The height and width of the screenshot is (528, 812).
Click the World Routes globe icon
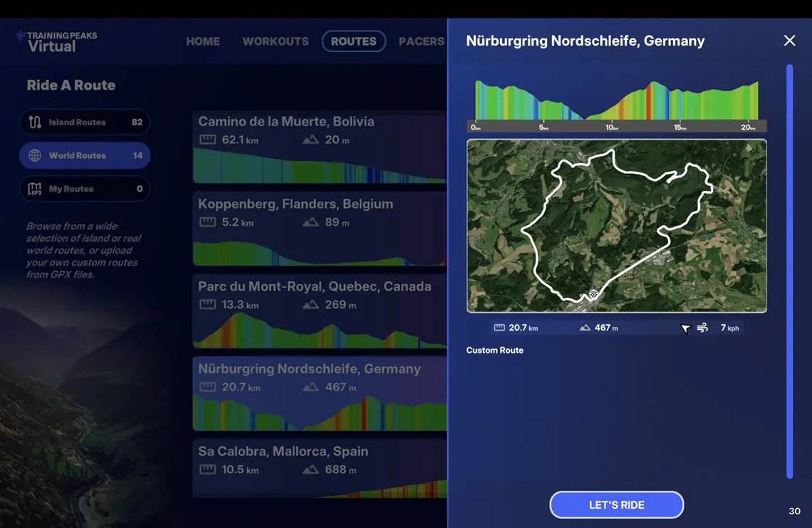[x=35, y=155]
